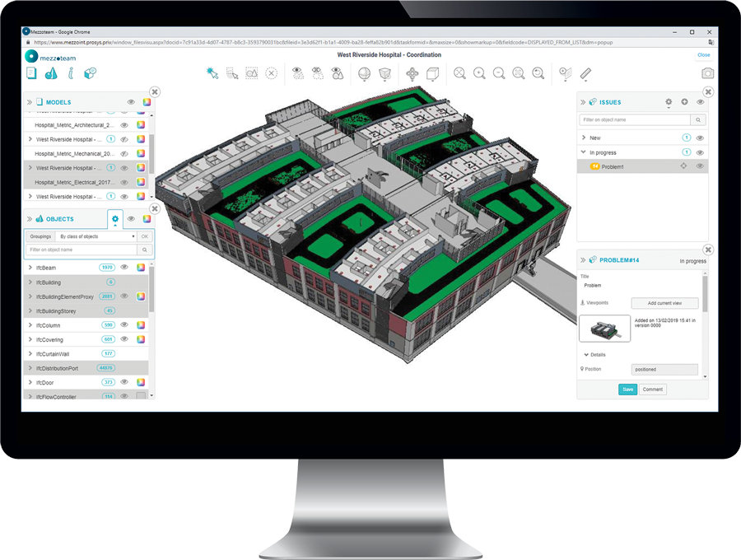Open the add issue marker tool
The width and height of the screenshot is (741, 560).
click(565, 74)
